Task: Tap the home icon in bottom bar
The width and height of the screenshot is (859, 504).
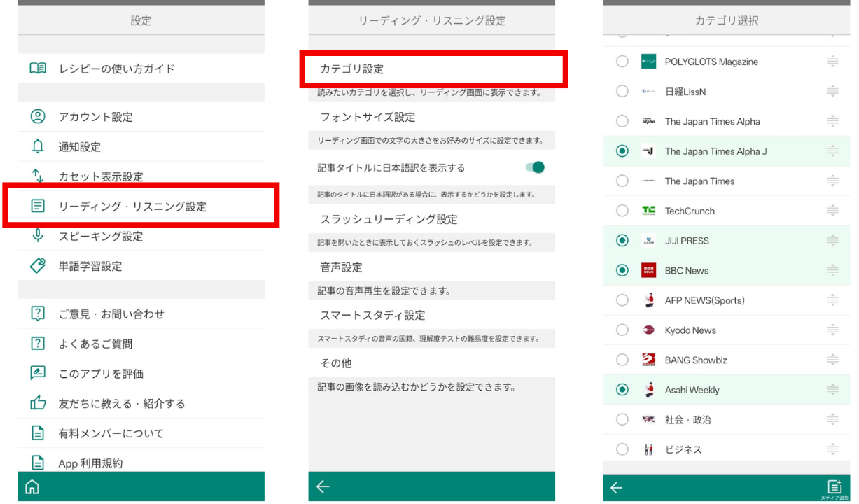Action: (30, 488)
